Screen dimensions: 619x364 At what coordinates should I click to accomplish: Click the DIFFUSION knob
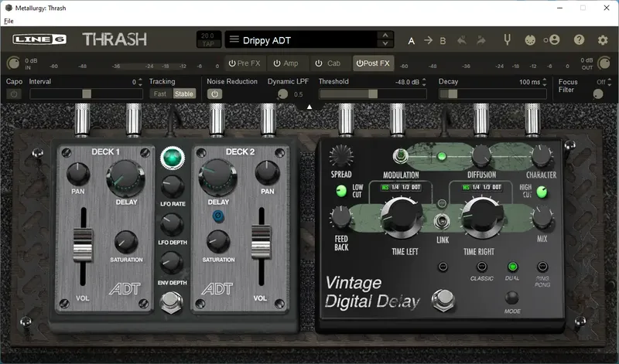[481, 156]
